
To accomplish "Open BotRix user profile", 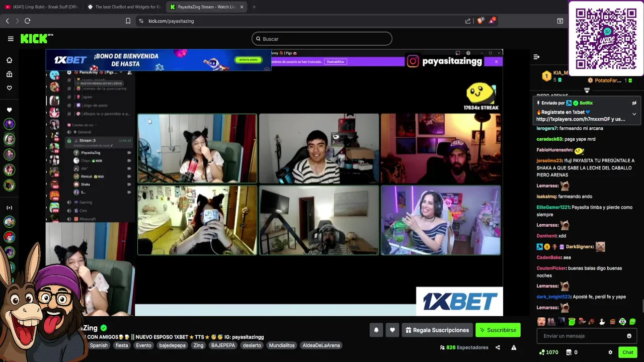I will pos(586,103).
